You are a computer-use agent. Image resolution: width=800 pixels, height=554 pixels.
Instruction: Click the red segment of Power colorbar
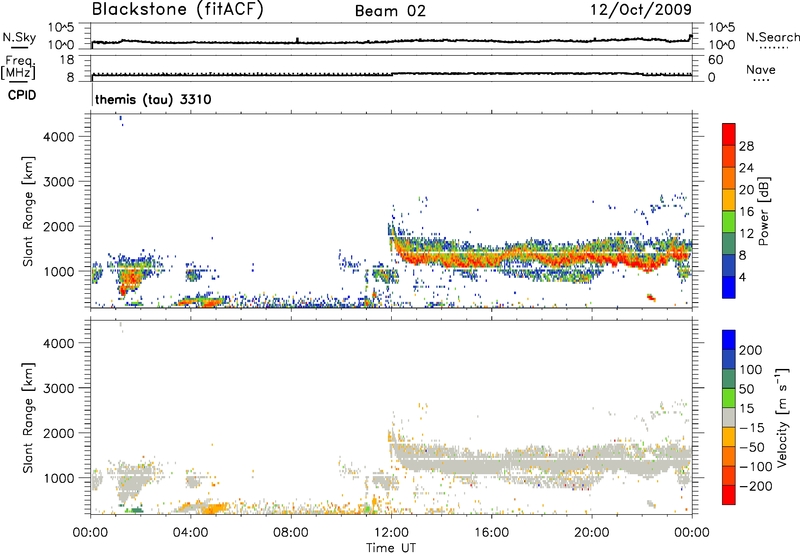pos(729,134)
